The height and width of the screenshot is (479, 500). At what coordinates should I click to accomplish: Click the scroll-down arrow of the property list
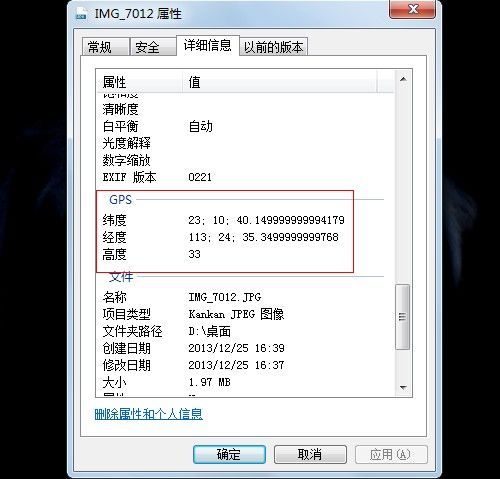(x=403, y=387)
